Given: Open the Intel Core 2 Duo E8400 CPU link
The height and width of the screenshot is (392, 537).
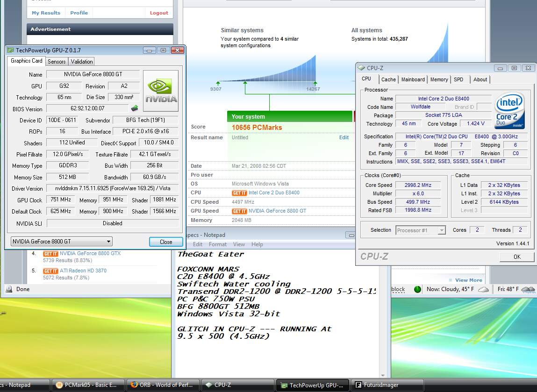Looking at the screenshot, I should [274, 193].
